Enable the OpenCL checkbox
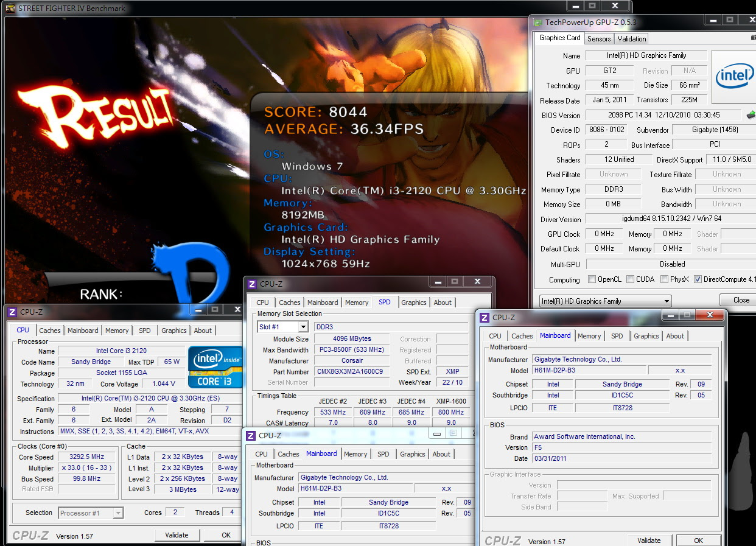756x546 pixels. point(592,279)
